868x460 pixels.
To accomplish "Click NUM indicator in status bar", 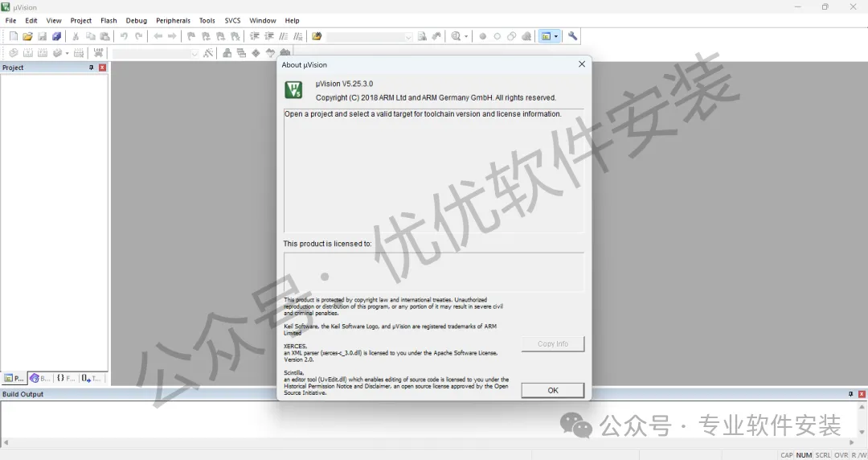I will 804,455.
